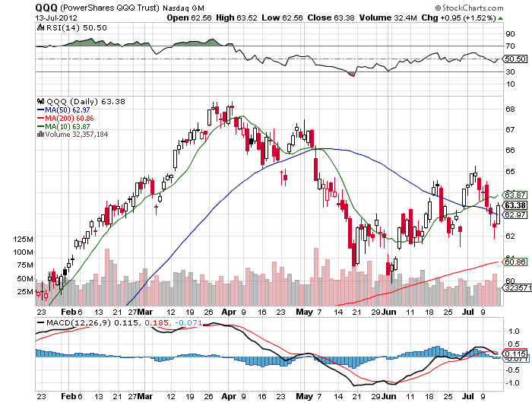Viewport: 532px width, 403px height.
Task: Click the QQQ candlestick legend icon
Action: 41,101
